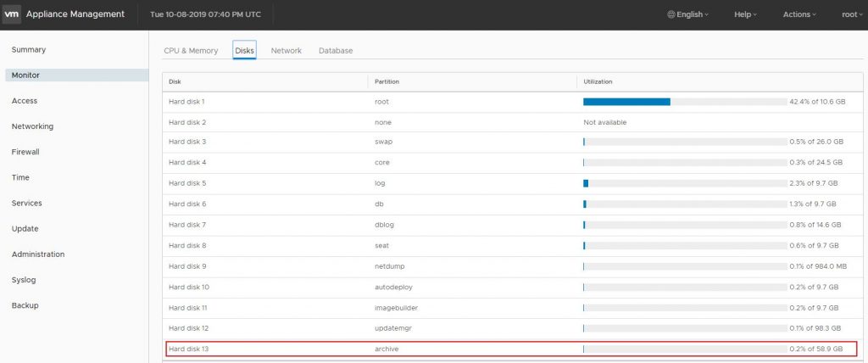The image size is (868, 363).
Task: Open the root user menu
Action: click(x=850, y=14)
